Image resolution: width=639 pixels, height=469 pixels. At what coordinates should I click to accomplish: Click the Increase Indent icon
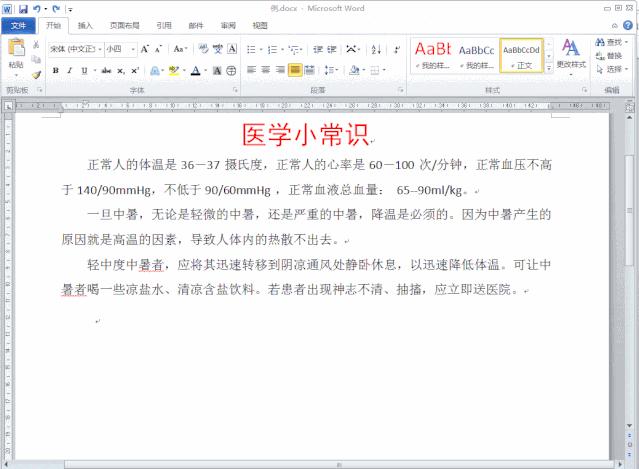[332, 49]
